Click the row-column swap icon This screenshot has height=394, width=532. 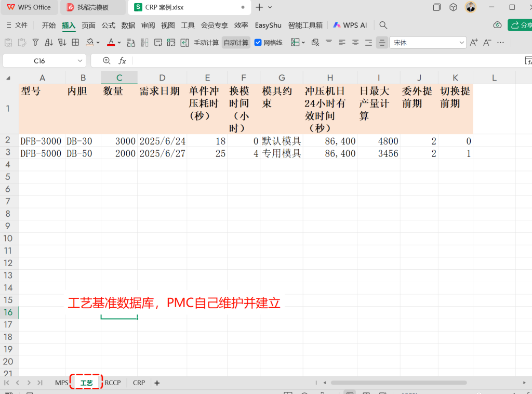[x=171, y=43]
